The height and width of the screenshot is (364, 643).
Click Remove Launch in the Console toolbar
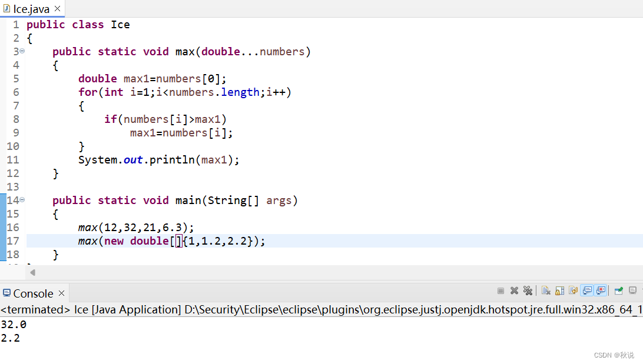pyautogui.click(x=514, y=290)
